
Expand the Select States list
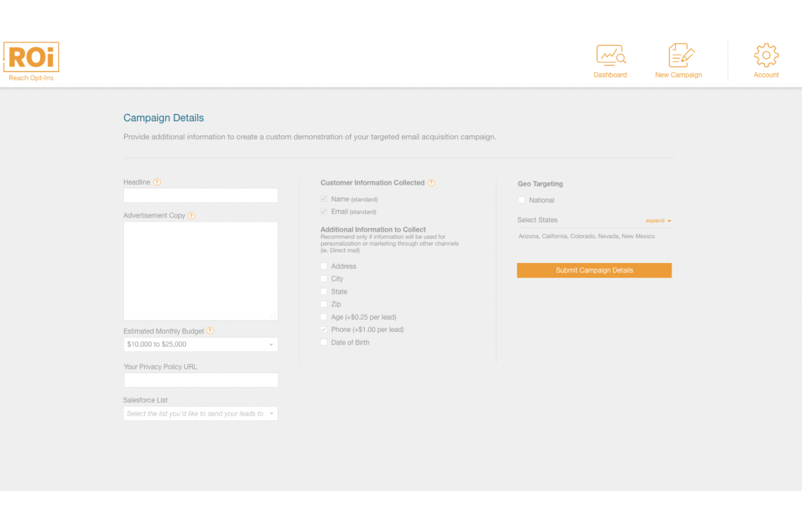tap(658, 220)
